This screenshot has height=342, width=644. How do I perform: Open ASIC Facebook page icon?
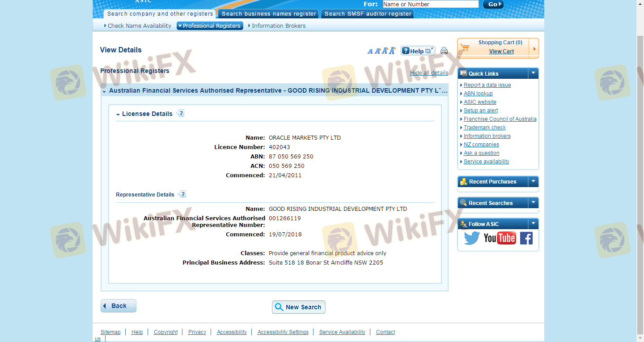(526, 238)
